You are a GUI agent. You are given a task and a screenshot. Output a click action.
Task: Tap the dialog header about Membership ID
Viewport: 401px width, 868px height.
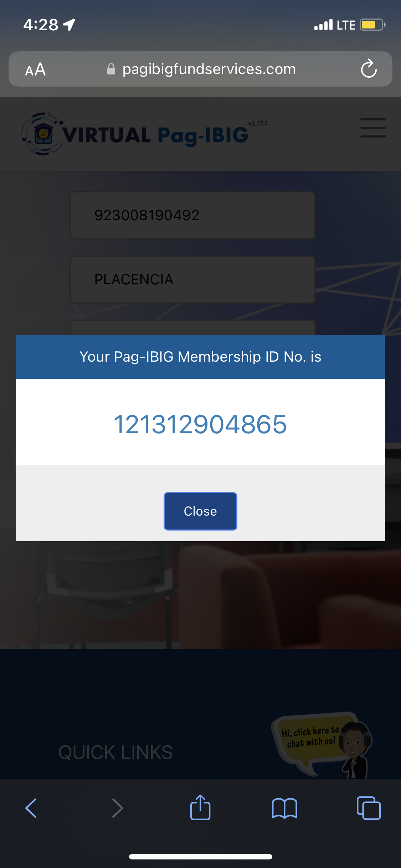[200, 357]
